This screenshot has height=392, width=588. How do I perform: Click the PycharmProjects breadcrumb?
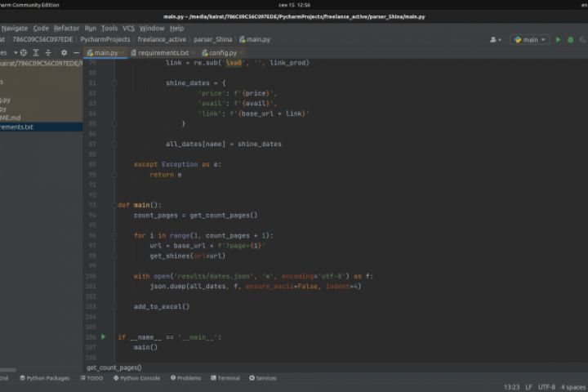pyautogui.click(x=105, y=39)
